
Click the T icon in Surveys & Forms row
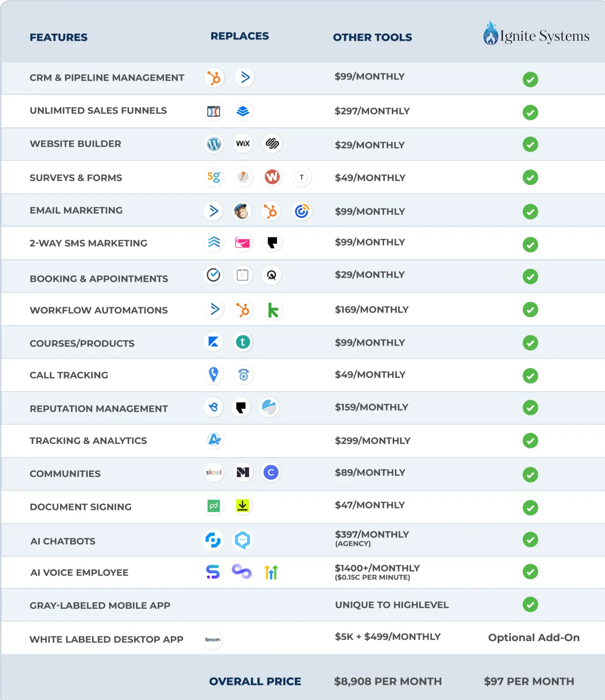point(301,177)
